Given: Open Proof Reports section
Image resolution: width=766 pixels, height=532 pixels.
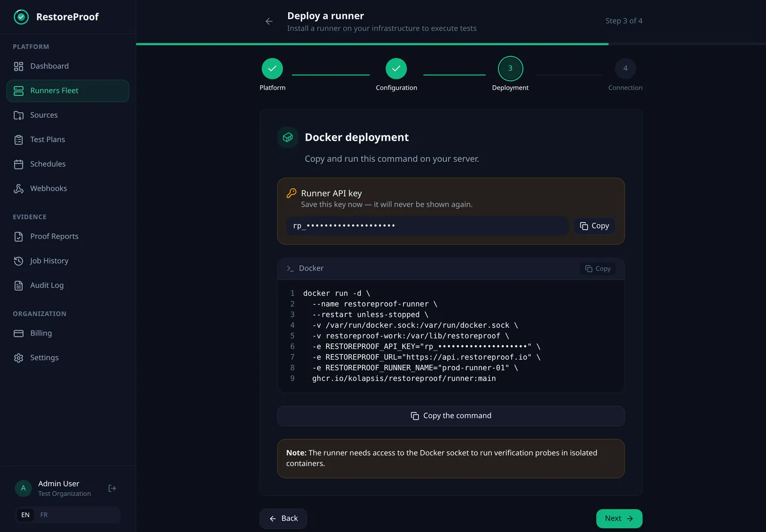Looking at the screenshot, I should click(x=68, y=237).
